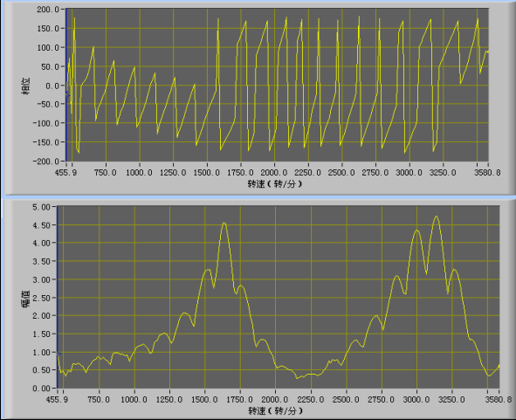Image resolution: width=516 pixels, height=420 pixels.
Task: Click the 幅值 y-axis title
Action: pyautogui.click(x=26, y=299)
